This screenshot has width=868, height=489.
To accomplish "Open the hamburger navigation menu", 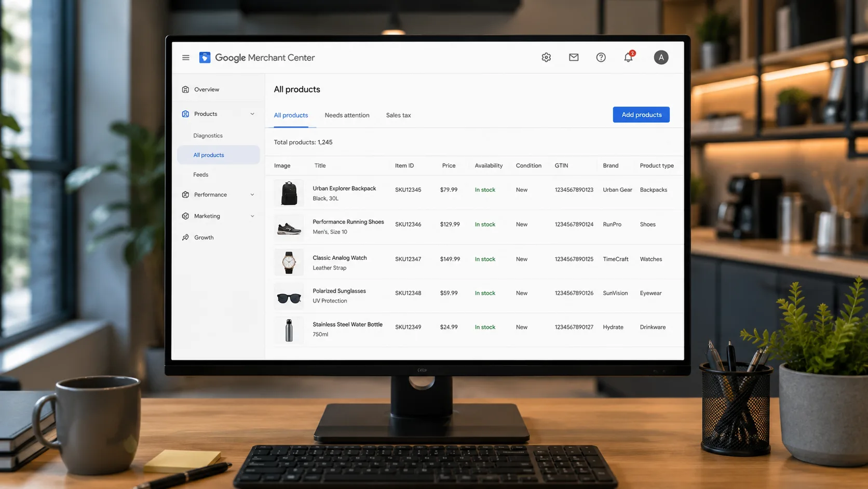I will click(185, 58).
